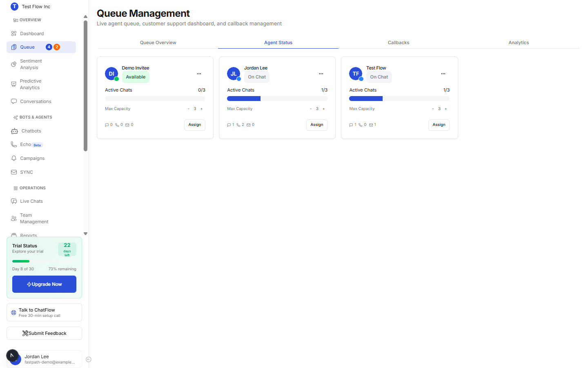Select Queue in the sidebar
Screen dimensions: 588x368
point(41,47)
